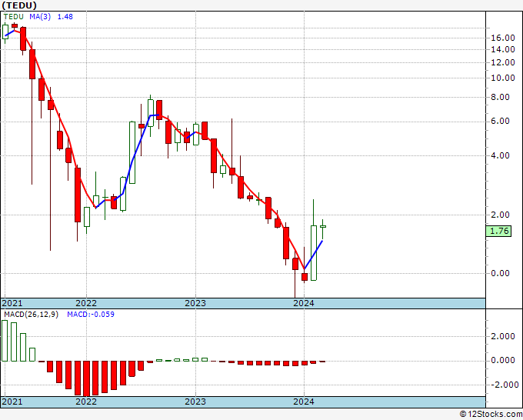Click the 16.00 price axis label
523x420 pixels.
pos(503,38)
